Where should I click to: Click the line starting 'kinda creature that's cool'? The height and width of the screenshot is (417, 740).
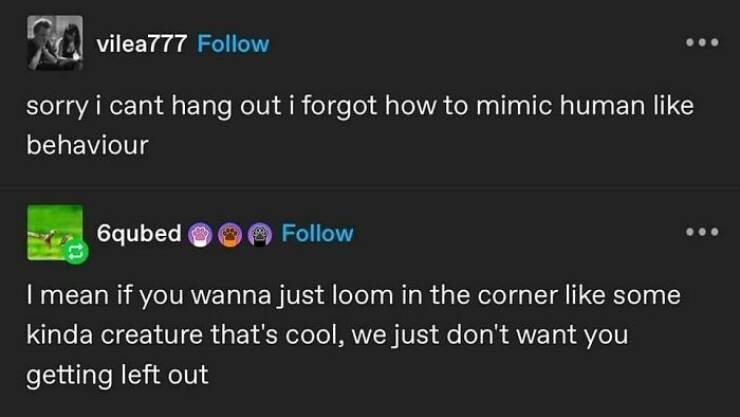point(327,335)
